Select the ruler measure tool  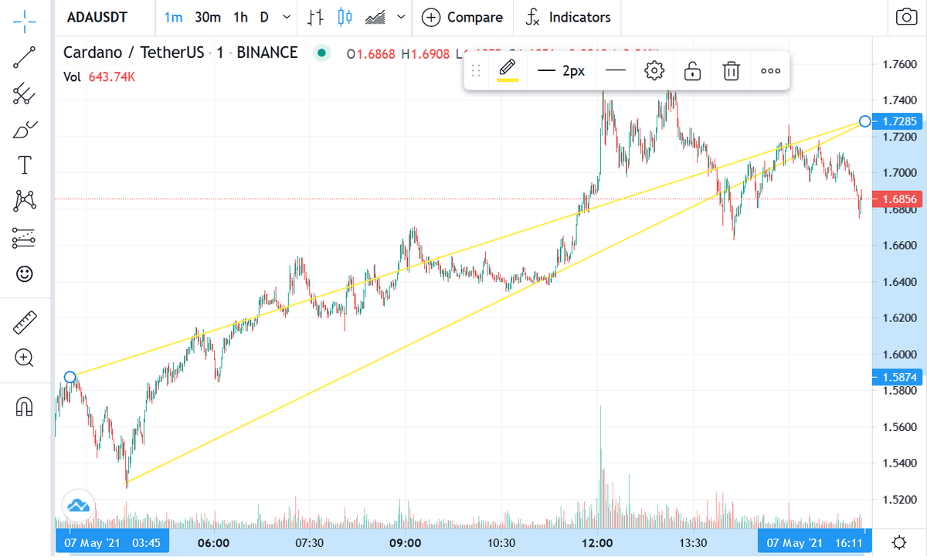[25, 322]
